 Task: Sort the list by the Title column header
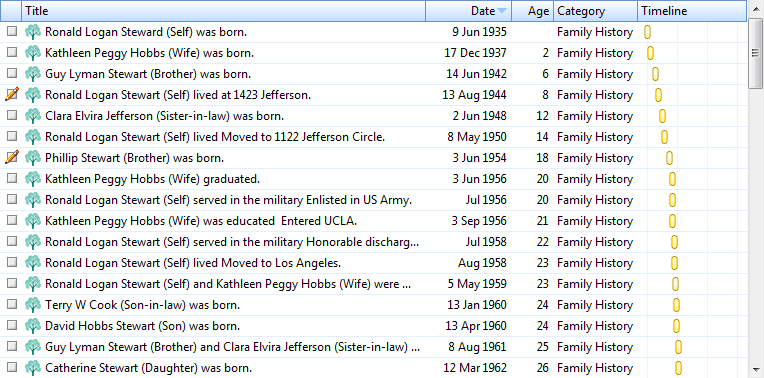tap(224, 11)
